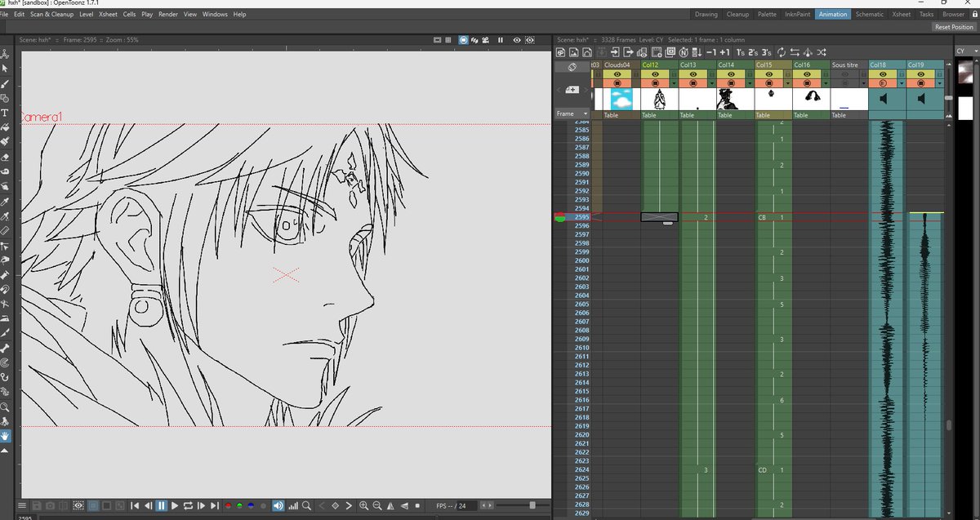Click the Zoom In icon in the viewer bar
The image size is (980, 520).
point(364,506)
